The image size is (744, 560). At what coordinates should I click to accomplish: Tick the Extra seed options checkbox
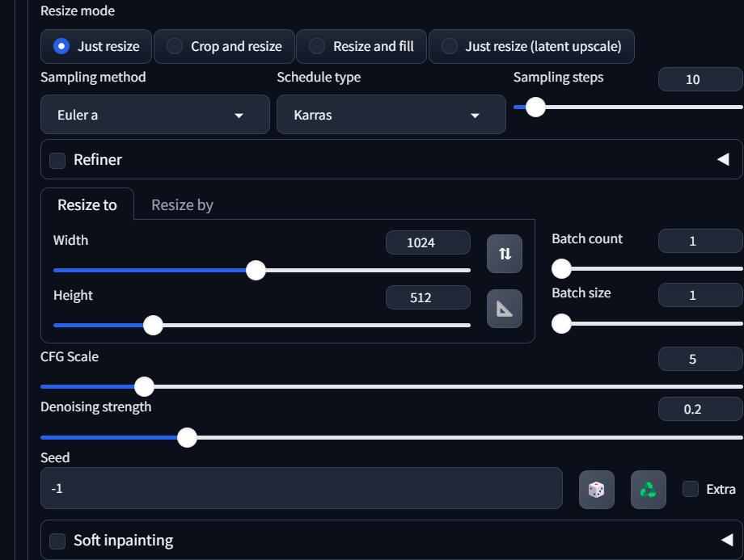point(691,489)
